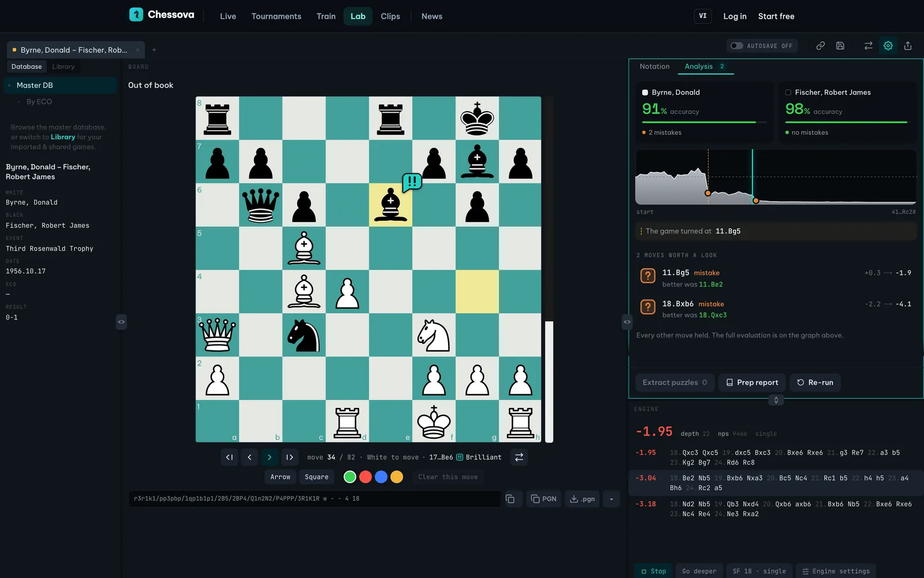Add a new game tab with plus icon
This screenshot has width=924, height=578.
(154, 50)
